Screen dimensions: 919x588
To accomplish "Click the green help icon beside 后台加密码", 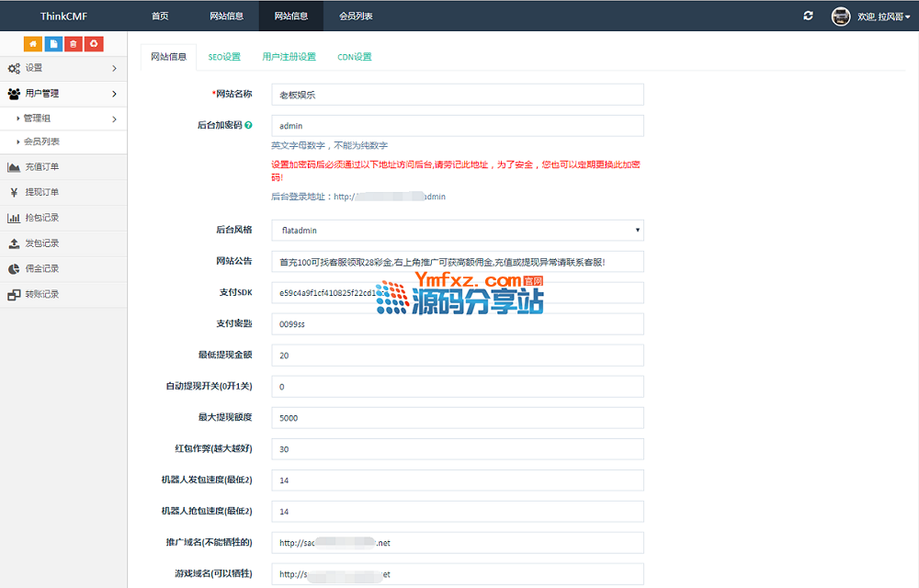I will (248, 125).
